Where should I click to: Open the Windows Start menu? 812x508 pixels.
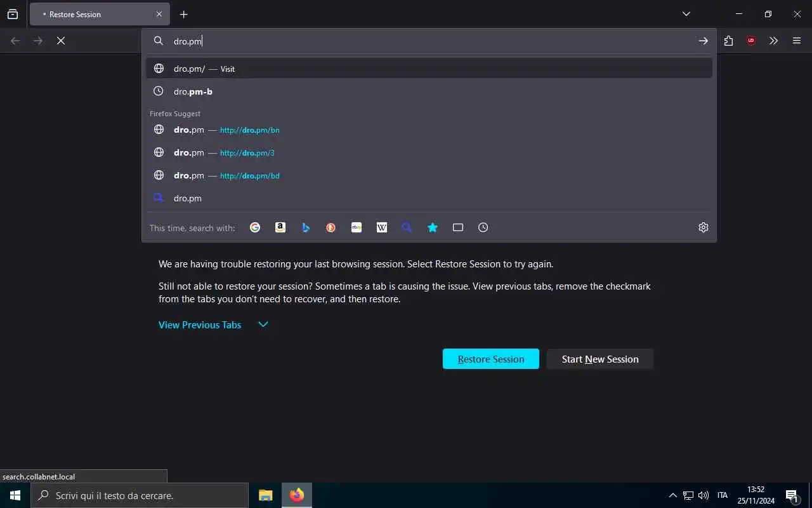(15, 495)
